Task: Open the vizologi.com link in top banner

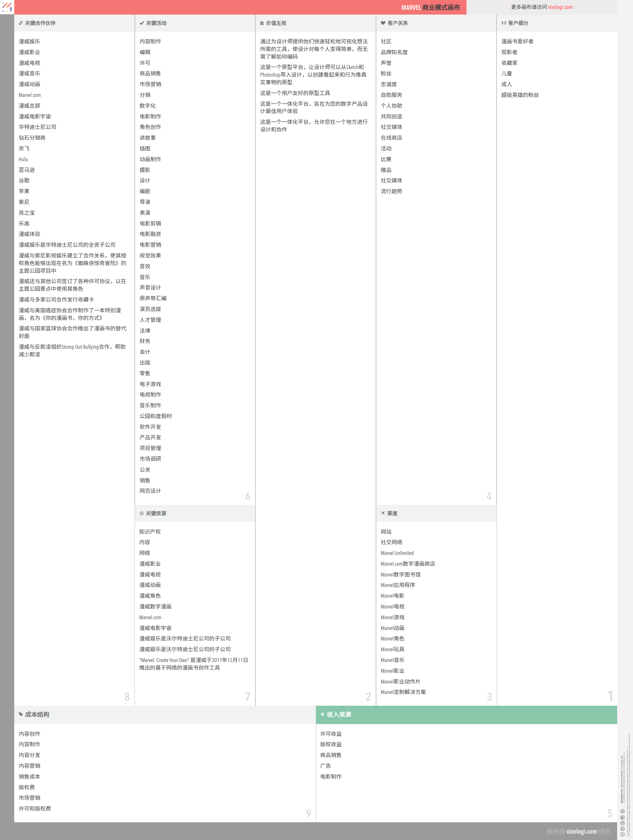Action: 560,7
